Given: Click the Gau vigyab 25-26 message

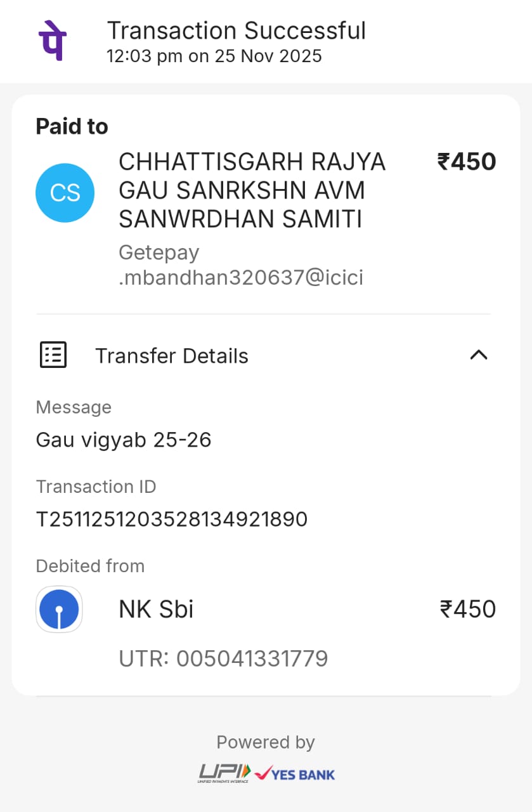Looking at the screenshot, I should [x=123, y=440].
